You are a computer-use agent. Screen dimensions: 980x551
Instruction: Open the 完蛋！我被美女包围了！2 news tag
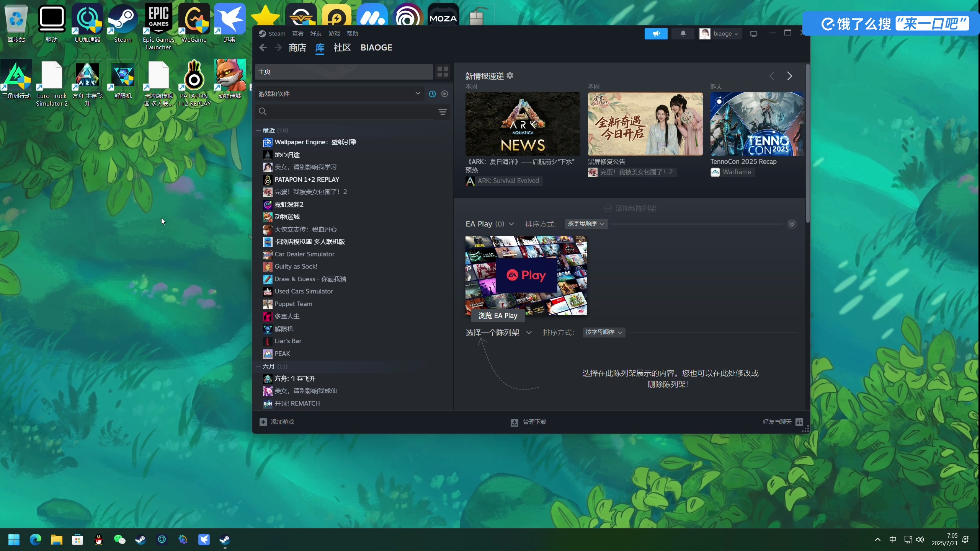[632, 172]
